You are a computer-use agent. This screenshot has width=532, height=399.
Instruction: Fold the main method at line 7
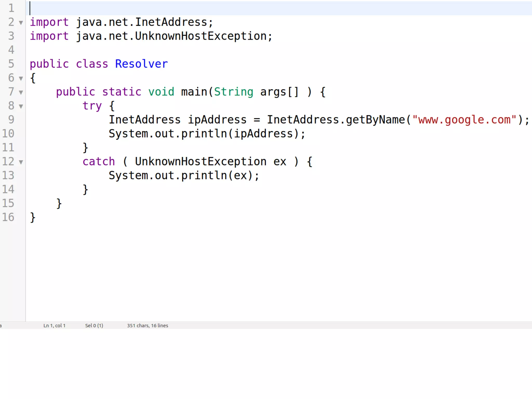tap(21, 92)
